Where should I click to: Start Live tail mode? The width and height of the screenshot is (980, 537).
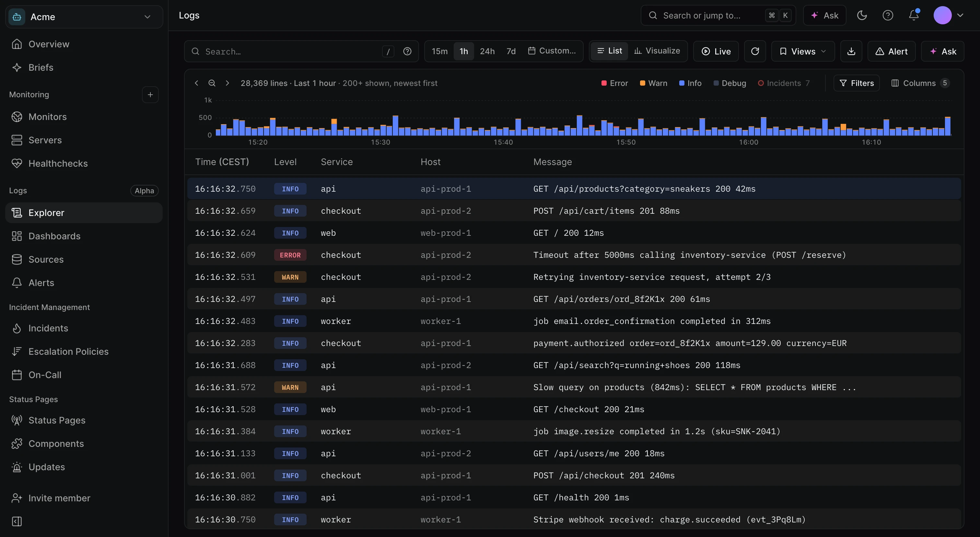pos(716,51)
